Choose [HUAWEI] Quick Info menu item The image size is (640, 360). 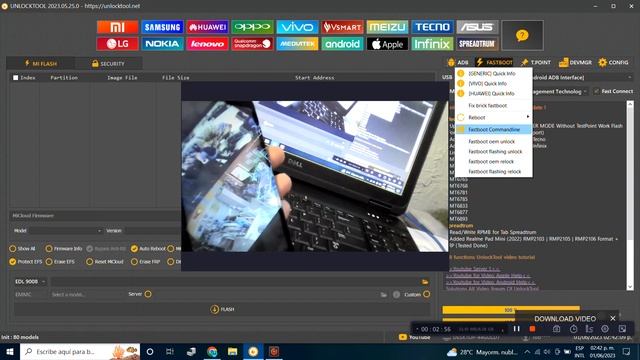pyautogui.click(x=493, y=93)
